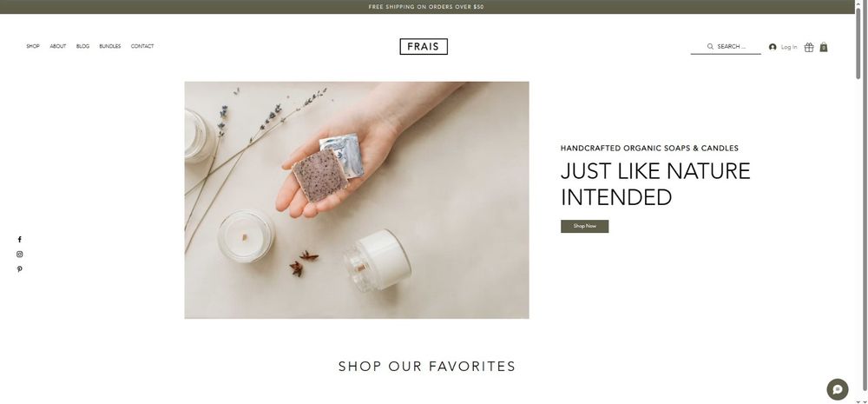Click the free shipping announcement banner
The width and height of the screenshot is (868, 404).
click(427, 7)
